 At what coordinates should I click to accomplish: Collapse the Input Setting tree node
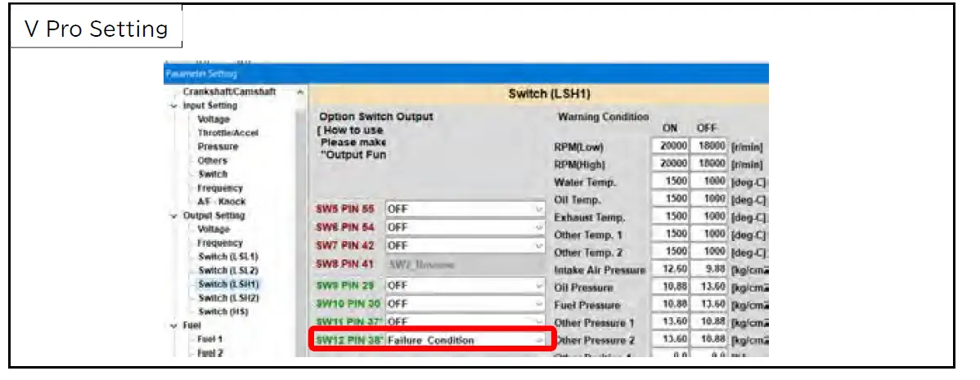(x=173, y=105)
